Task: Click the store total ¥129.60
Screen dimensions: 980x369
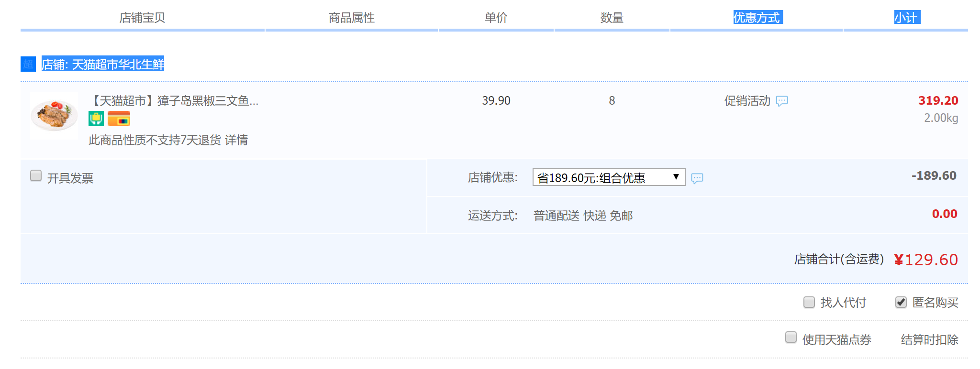Action: click(x=926, y=260)
